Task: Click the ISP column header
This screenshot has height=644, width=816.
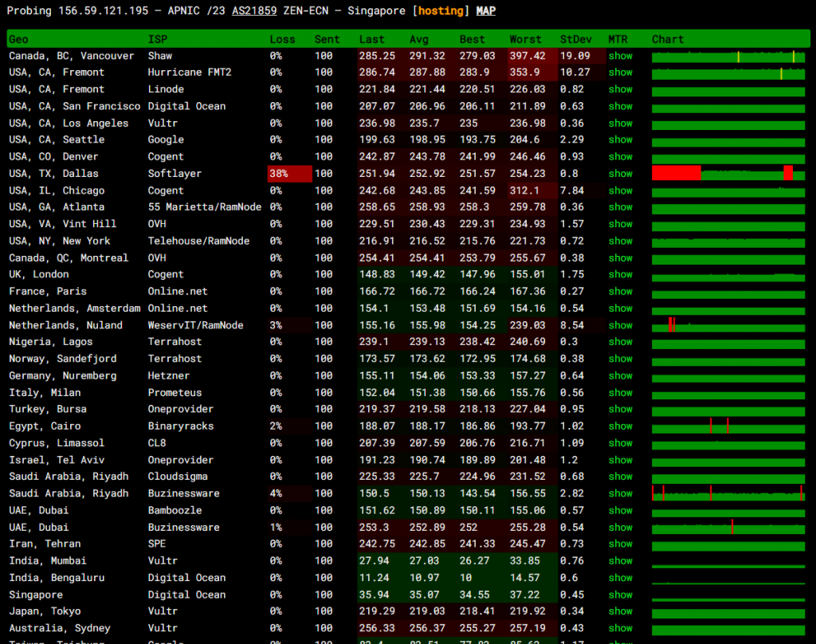Action: tap(158, 40)
